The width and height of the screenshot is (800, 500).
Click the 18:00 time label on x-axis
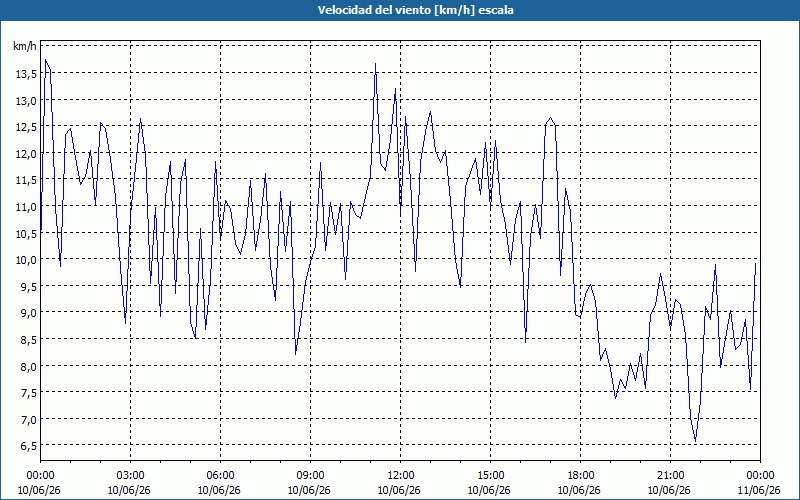coord(580,476)
